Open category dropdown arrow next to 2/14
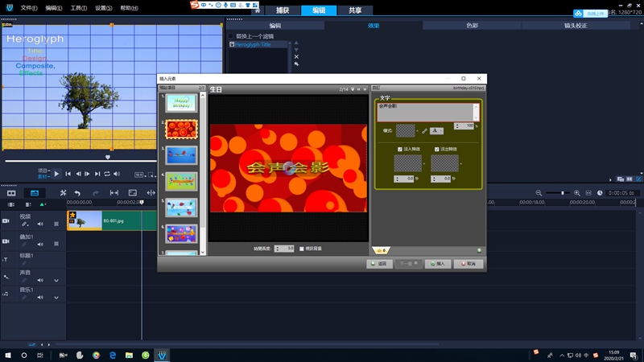 pos(353,89)
